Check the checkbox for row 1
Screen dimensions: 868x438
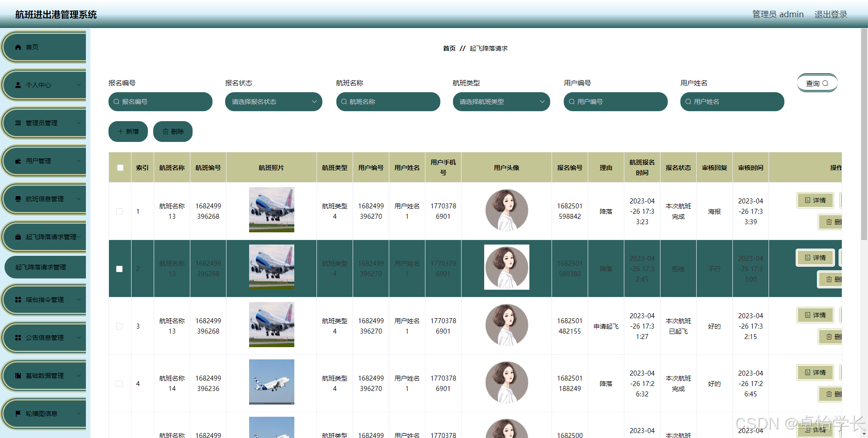coord(119,212)
